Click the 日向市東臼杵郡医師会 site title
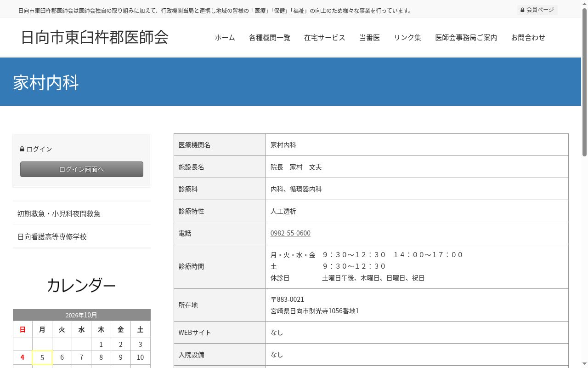Viewport: 588px width, 368px height. pyautogui.click(x=95, y=37)
